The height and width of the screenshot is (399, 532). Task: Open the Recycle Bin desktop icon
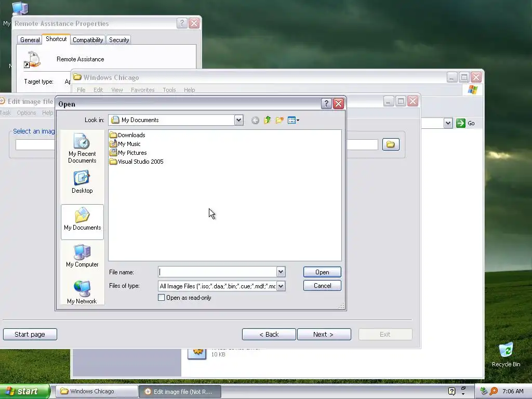[506, 354]
